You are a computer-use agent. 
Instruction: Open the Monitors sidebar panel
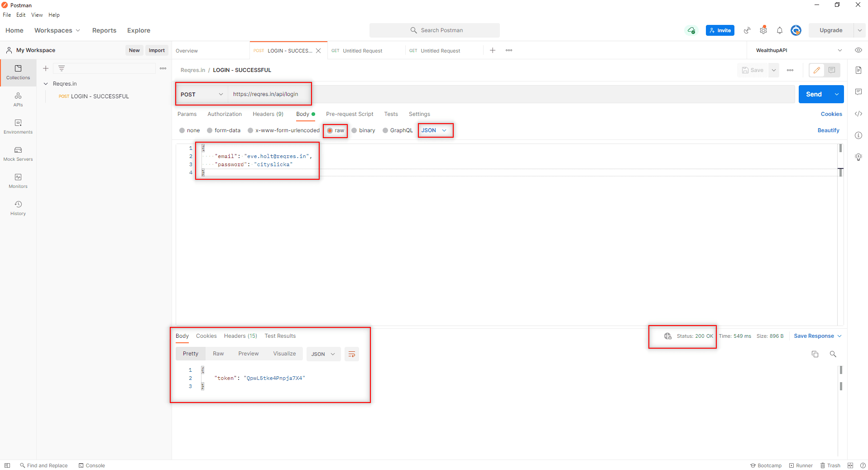click(x=18, y=181)
